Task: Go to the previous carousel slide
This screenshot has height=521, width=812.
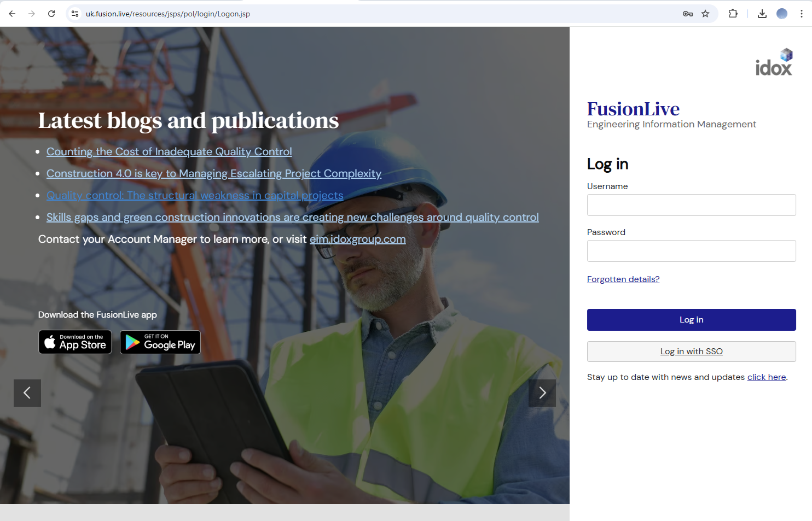Action: [27, 393]
